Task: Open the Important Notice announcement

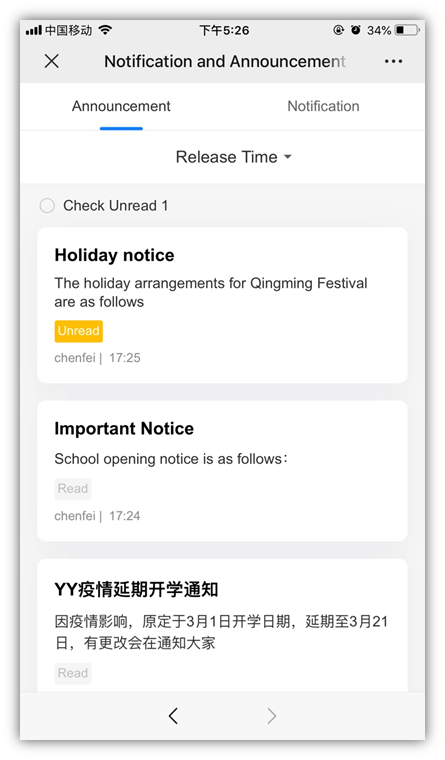Action: coord(222,471)
